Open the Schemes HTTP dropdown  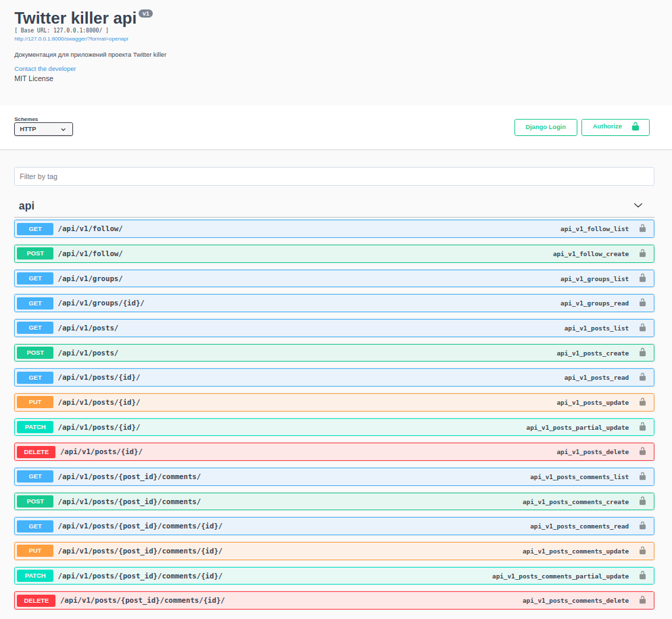(43, 128)
